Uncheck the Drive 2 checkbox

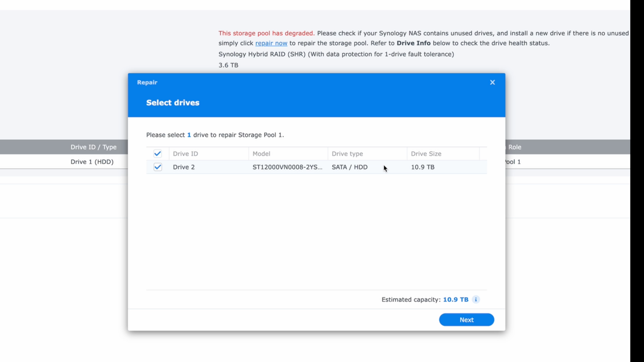(x=157, y=167)
